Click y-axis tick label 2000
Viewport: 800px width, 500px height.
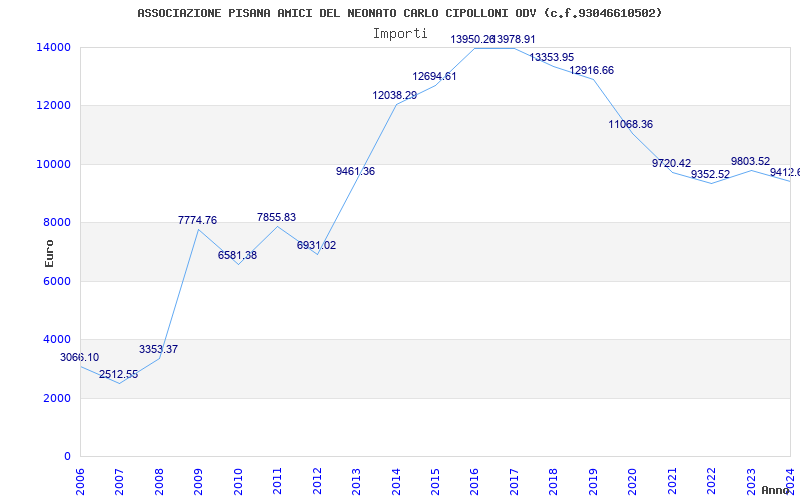click(x=57, y=398)
